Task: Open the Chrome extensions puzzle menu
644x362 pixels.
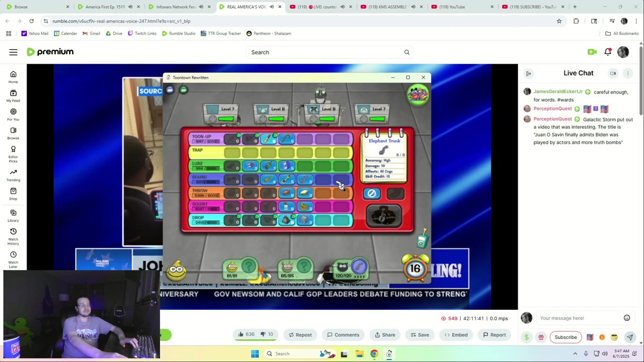Action: click(576, 21)
